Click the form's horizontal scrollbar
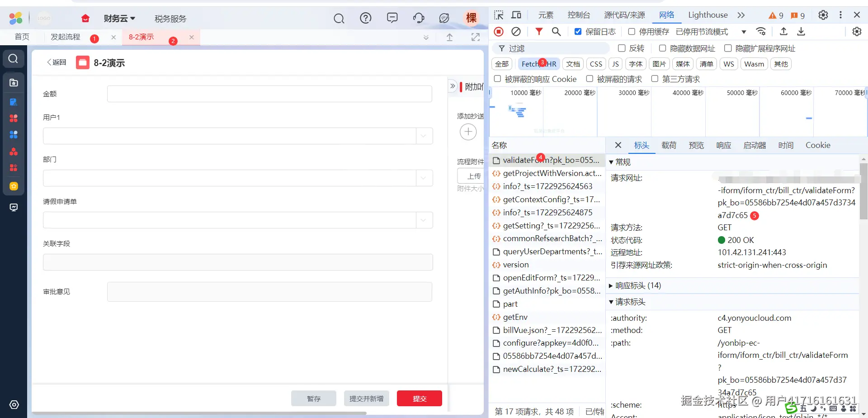The width and height of the screenshot is (868, 418). coord(199,413)
